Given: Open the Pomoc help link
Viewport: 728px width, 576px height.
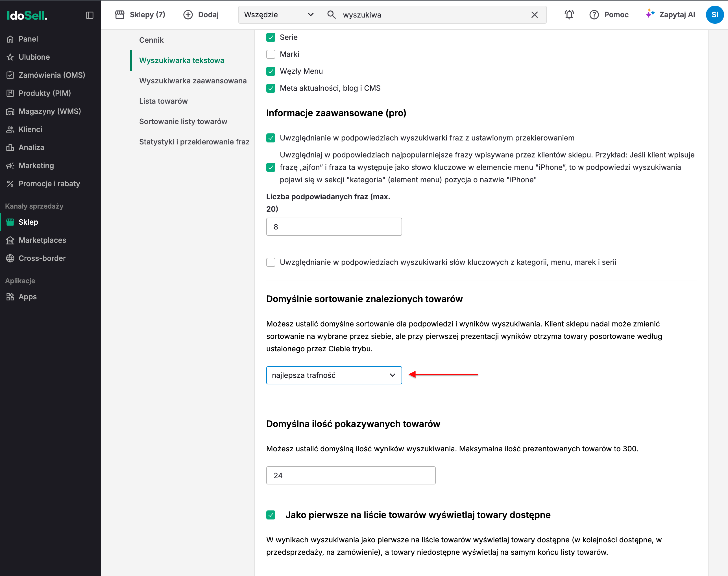Looking at the screenshot, I should tap(609, 15).
